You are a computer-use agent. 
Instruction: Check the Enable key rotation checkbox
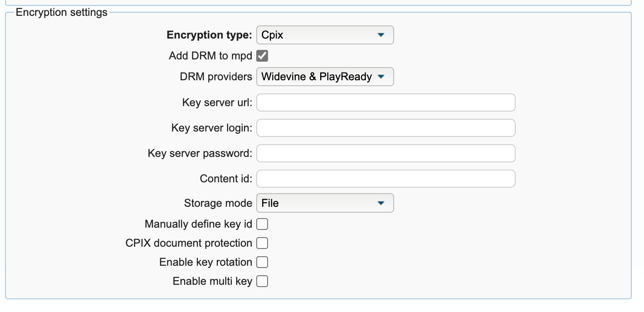[262, 262]
